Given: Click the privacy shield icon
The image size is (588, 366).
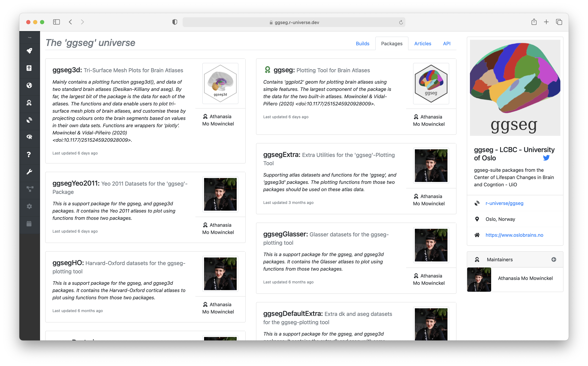Looking at the screenshot, I should pyautogui.click(x=175, y=22).
